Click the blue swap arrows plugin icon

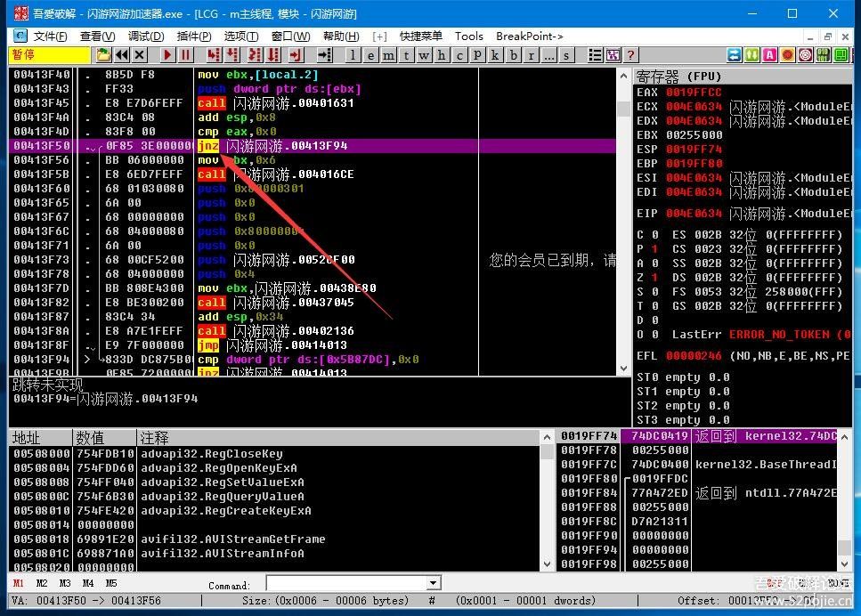coord(734,55)
